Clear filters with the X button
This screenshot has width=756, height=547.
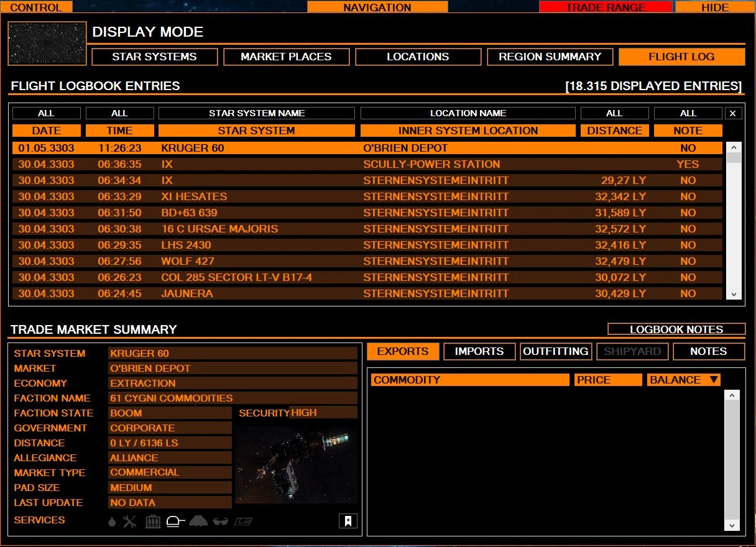click(733, 113)
